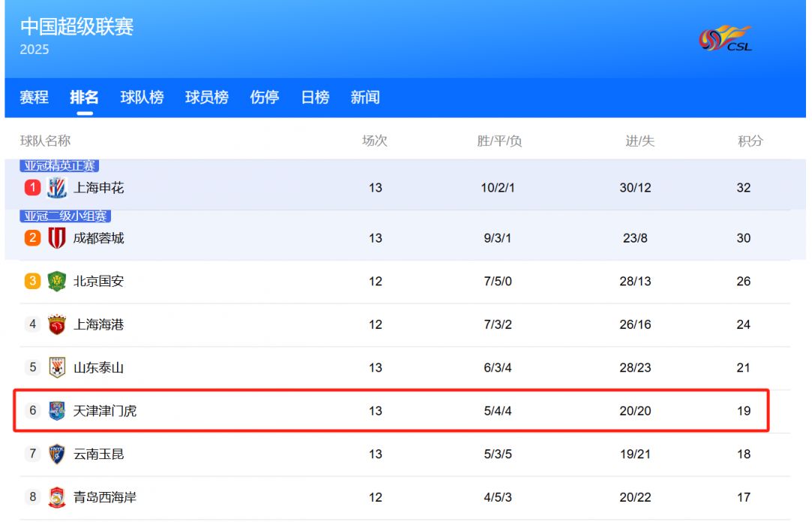Click the Yunnan Yukun team crest
812x522 pixels.
coord(57,454)
